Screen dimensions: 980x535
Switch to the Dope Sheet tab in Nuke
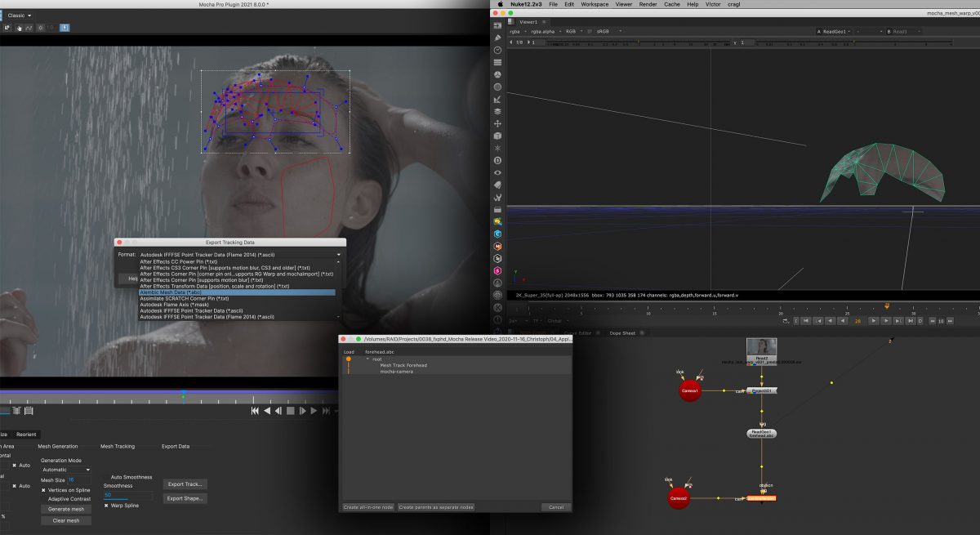click(x=622, y=332)
